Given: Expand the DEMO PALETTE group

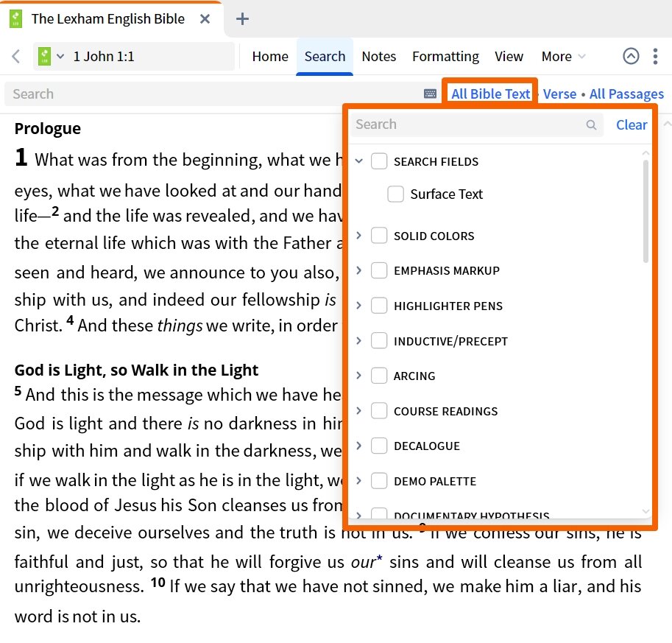Looking at the screenshot, I should 359,481.
